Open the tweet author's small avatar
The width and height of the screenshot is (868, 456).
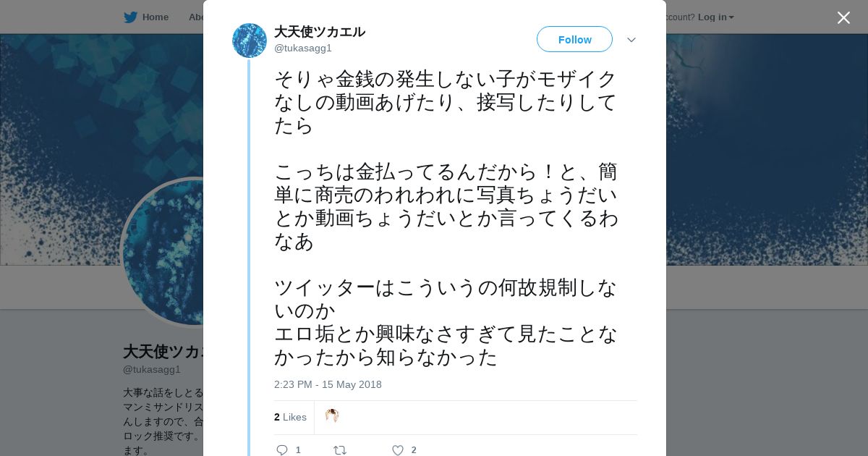pyautogui.click(x=250, y=41)
